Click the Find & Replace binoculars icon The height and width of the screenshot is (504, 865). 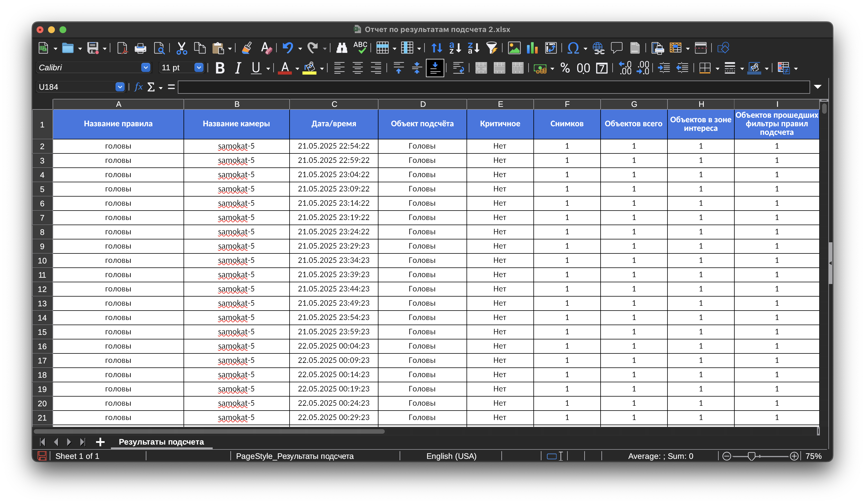coord(341,48)
